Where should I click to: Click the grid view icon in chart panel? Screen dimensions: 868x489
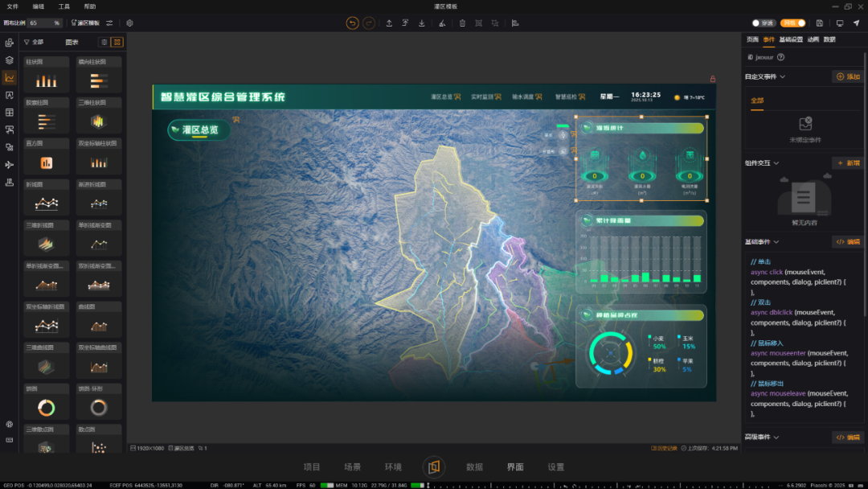[x=117, y=42]
